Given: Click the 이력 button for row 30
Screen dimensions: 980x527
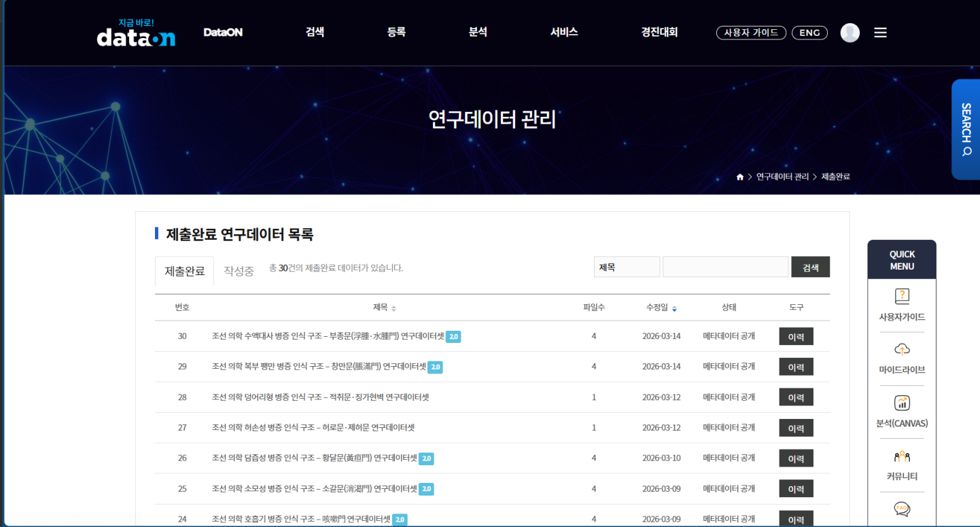Looking at the screenshot, I should pyautogui.click(x=795, y=336).
